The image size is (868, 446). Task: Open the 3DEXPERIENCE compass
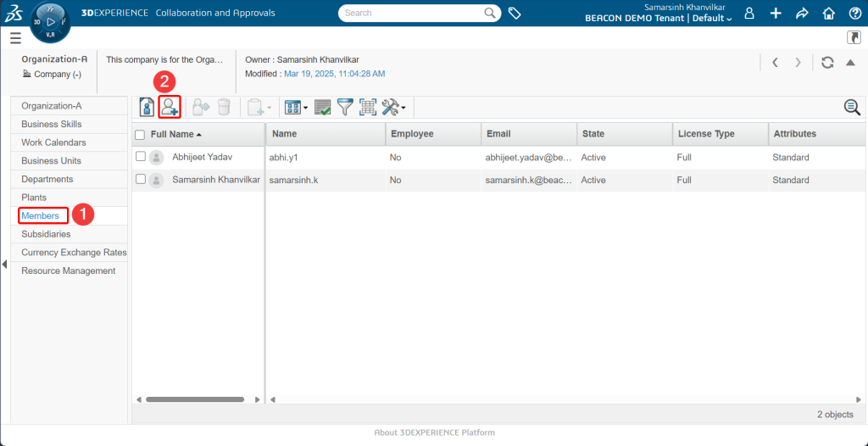(50, 22)
